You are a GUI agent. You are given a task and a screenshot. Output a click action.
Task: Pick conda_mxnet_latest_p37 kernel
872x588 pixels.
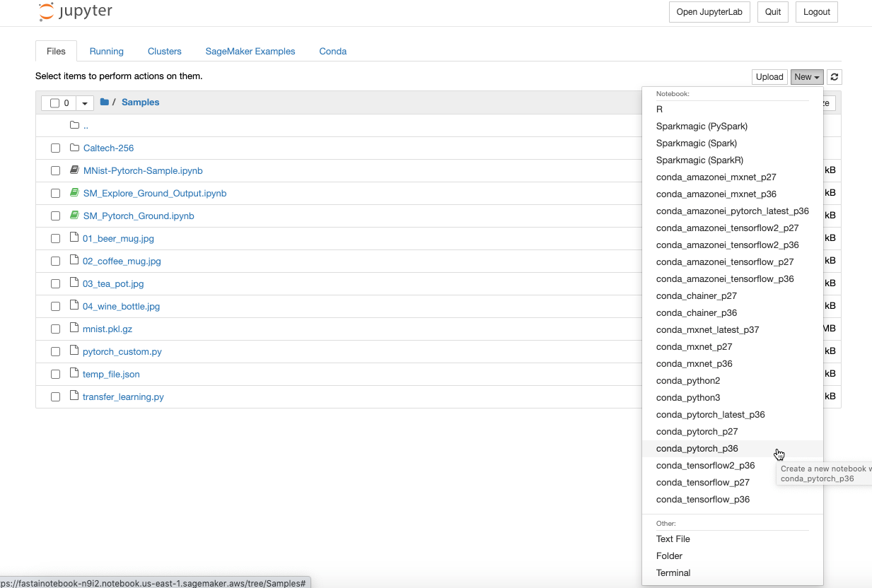[x=733, y=330]
